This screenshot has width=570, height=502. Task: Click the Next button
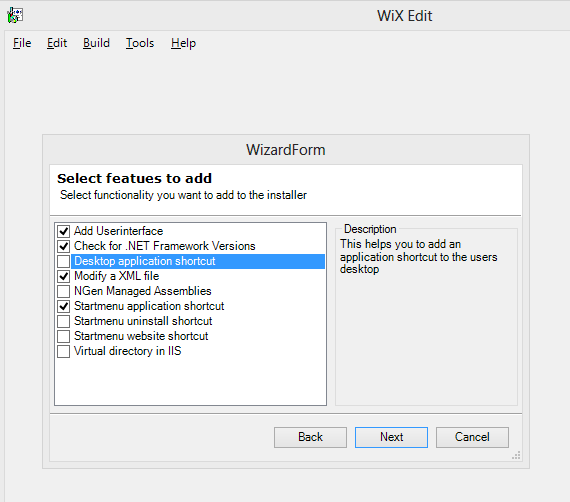(x=392, y=437)
